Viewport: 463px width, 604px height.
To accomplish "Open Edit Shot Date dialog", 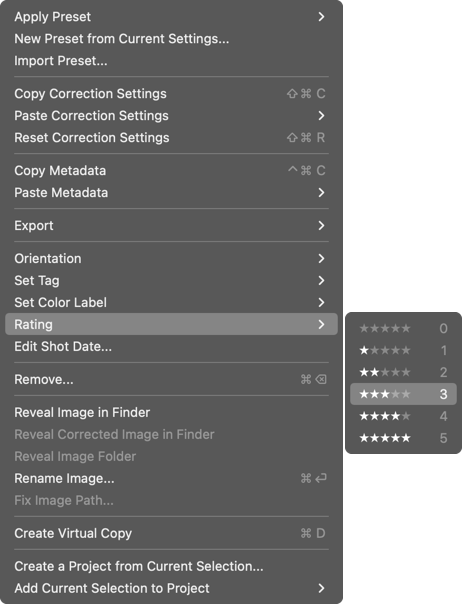I will (171, 346).
